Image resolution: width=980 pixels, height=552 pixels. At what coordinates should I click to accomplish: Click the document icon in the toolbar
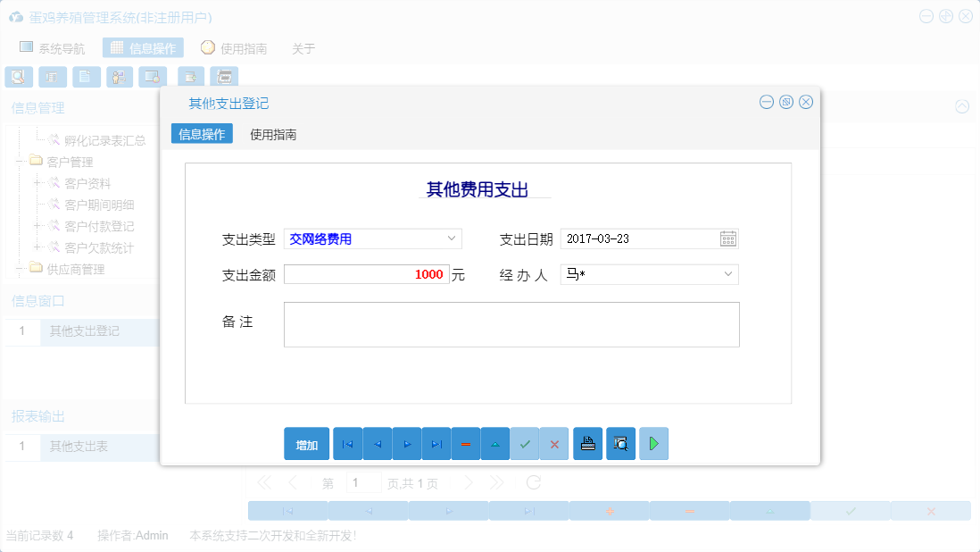pyautogui.click(x=86, y=77)
